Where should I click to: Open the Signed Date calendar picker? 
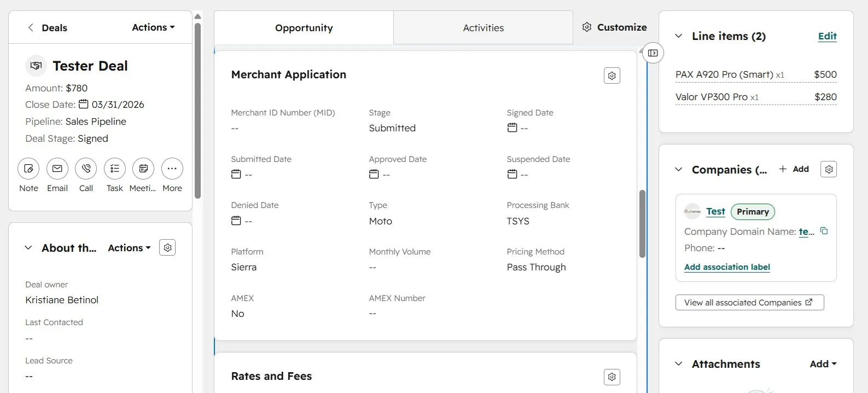click(x=512, y=128)
